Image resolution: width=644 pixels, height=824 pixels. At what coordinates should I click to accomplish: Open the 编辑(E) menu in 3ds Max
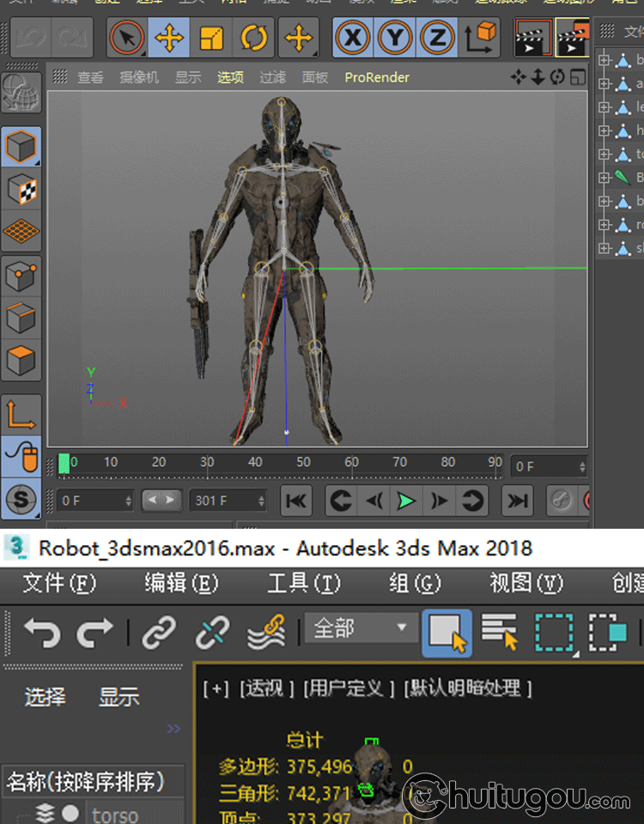180,584
